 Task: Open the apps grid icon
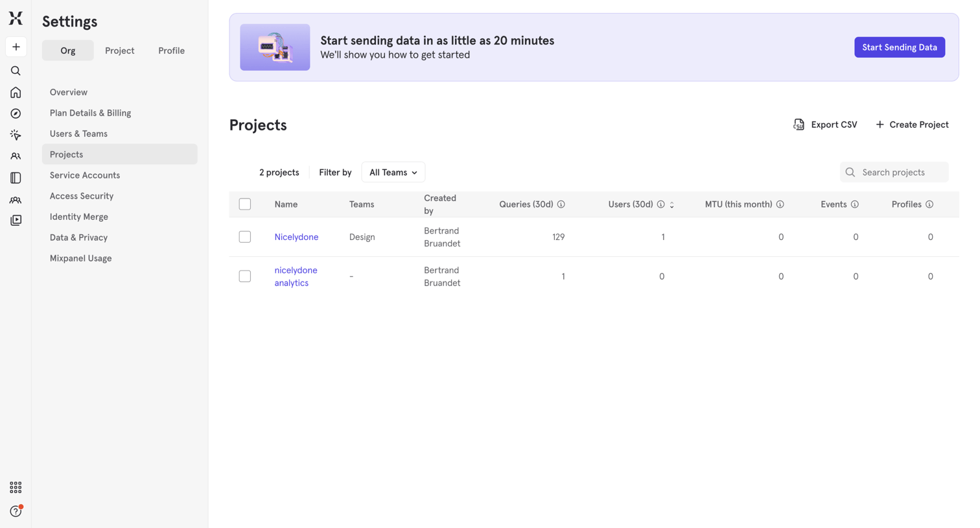16,487
